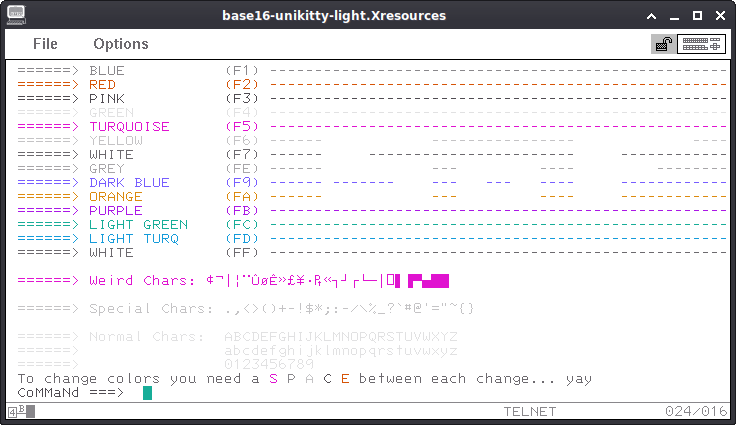This screenshot has width=736, height=425.
Task: Click the faint ABCDEFGHIJKLMNOPQRSTUVWXYZ text
Action: click(x=341, y=337)
